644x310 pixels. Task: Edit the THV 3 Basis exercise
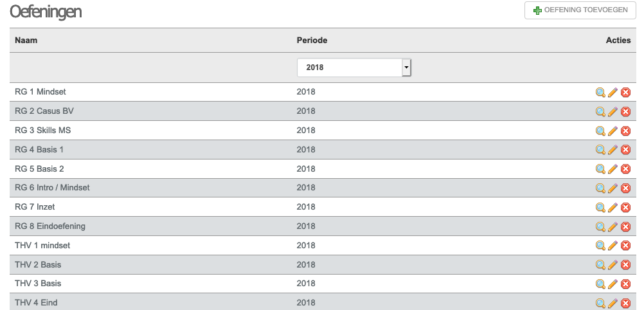pos(613,284)
